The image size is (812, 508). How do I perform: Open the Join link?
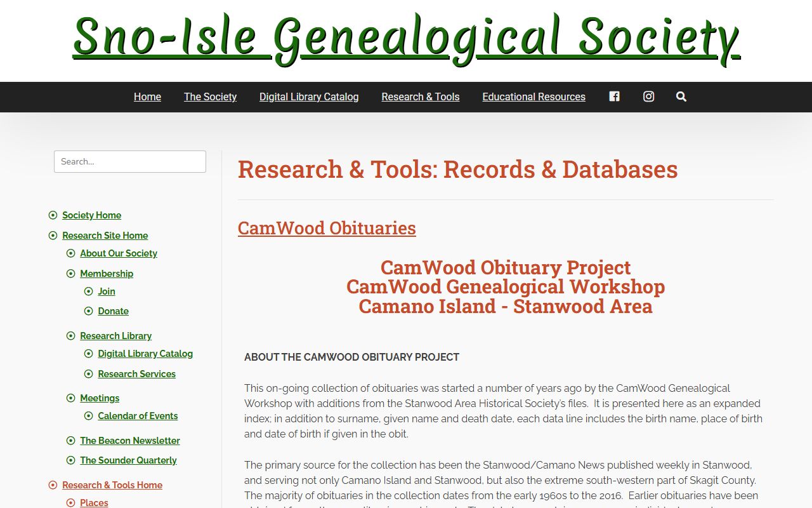pyautogui.click(x=107, y=291)
